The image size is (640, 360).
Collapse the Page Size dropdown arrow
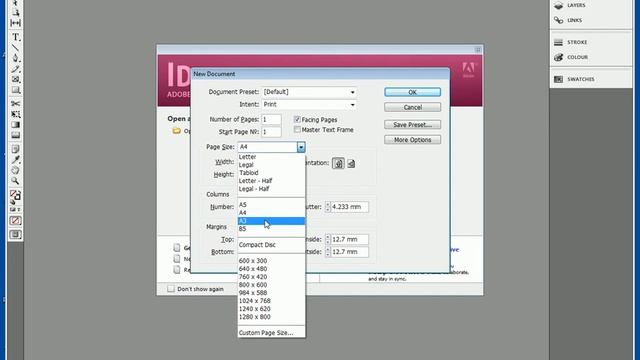[x=301, y=147]
